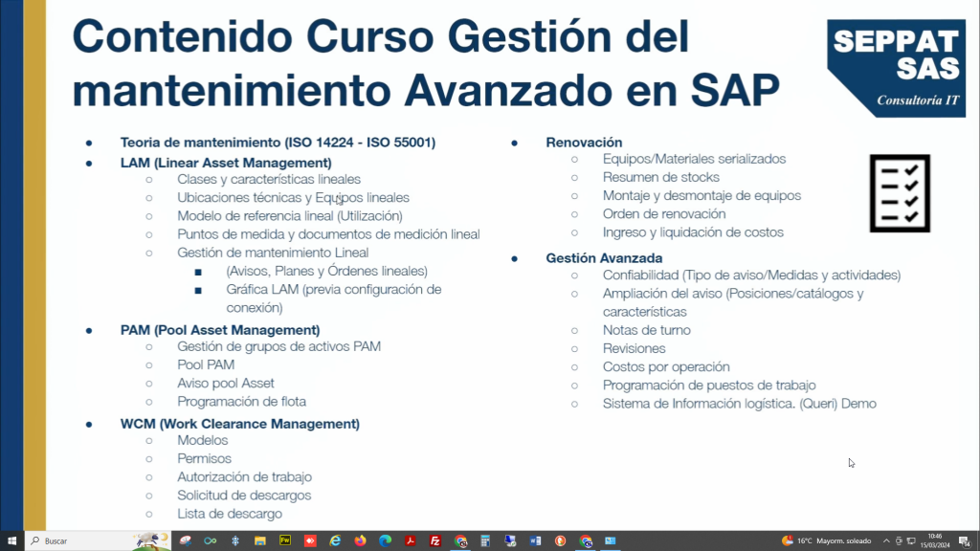Open the notification center icon
The height and width of the screenshot is (551, 980).
[x=965, y=541]
